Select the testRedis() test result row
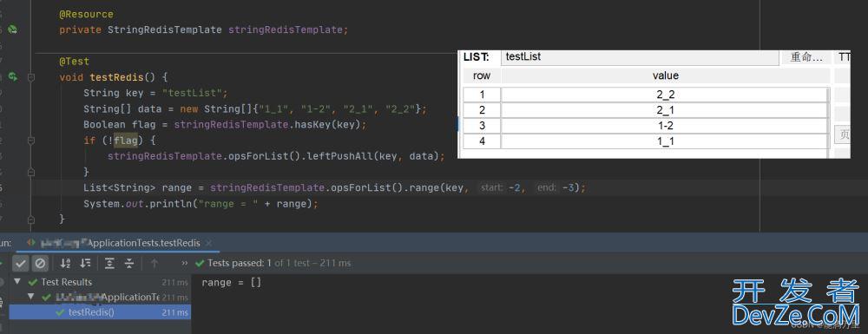The width and height of the screenshot is (868, 334). tap(100, 312)
